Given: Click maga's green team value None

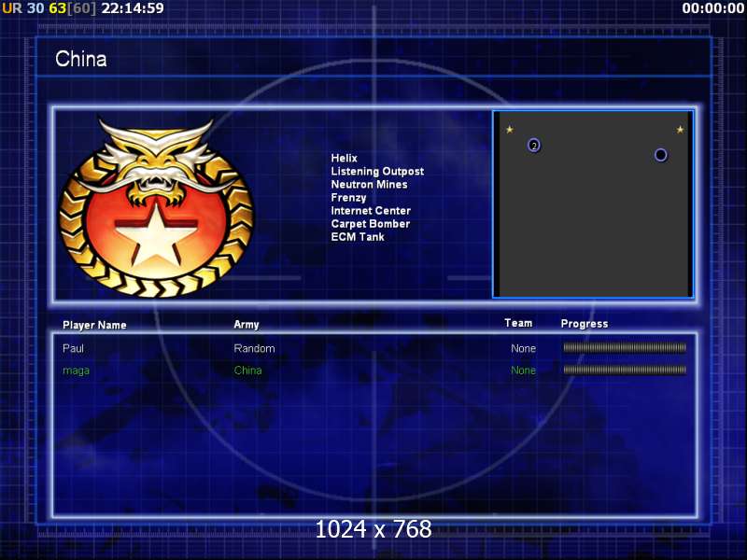Looking at the screenshot, I should click(523, 371).
